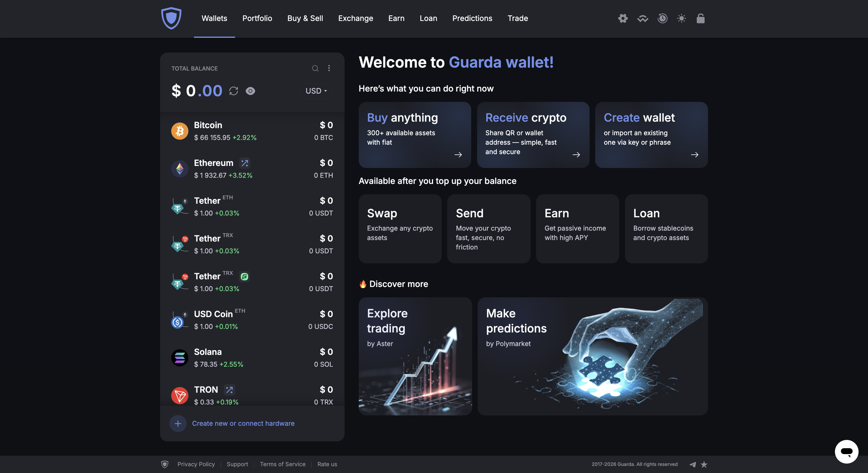The image size is (868, 473).
Task: Click the Solana coin icon
Action: point(180,358)
